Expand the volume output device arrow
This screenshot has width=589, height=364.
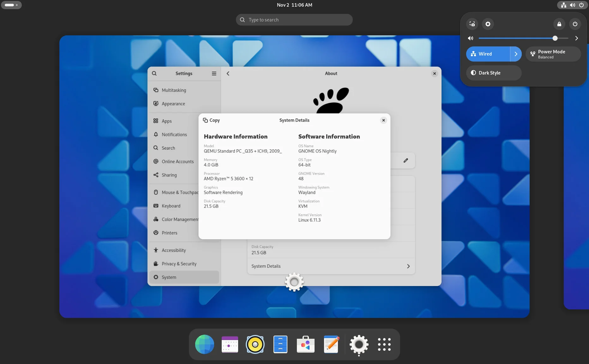576,38
